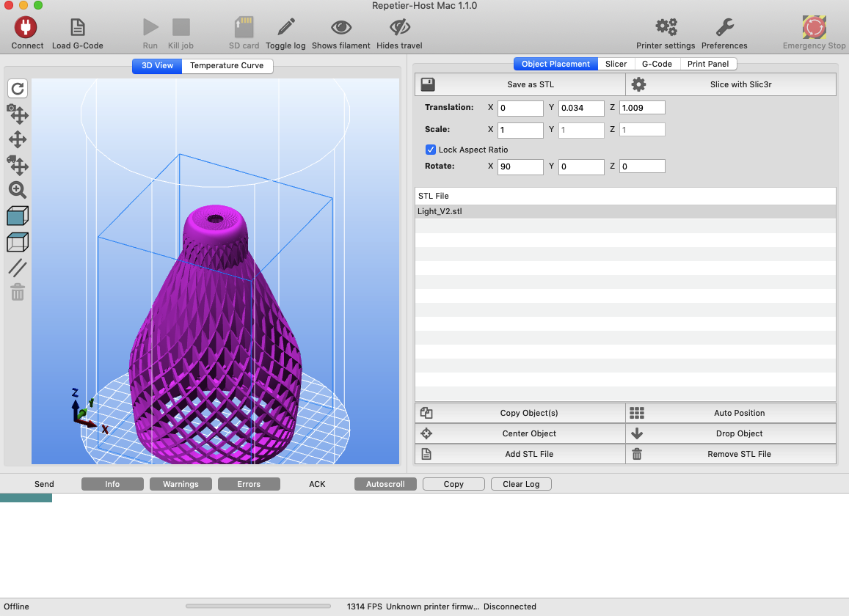Switch to solid cube perspective view
The width and height of the screenshot is (849, 616).
[x=18, y=216]
